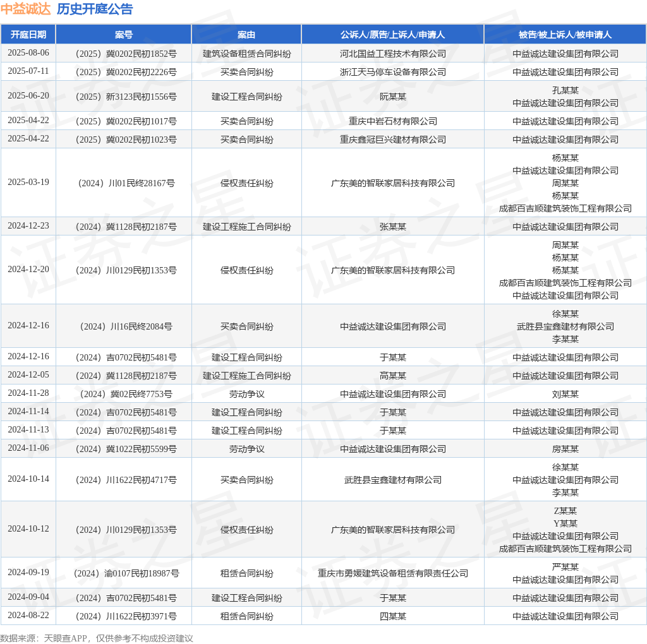Click date 2024-08-22
This screenshot has width=647, height=644.
(x=28, y=615)
